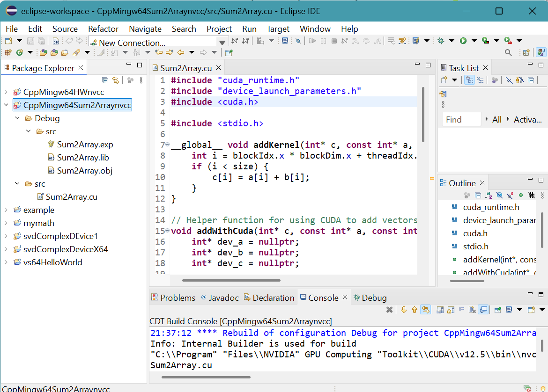Click the green Run launch button
The height and width of the screenshot is (392, 548).
pyautogui.click(x=463, y=41)
